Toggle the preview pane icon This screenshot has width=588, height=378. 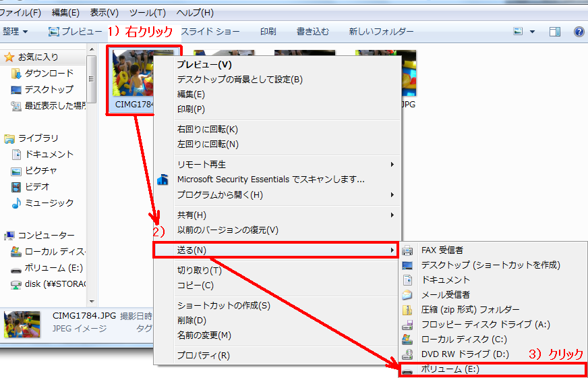click(554, 32)
